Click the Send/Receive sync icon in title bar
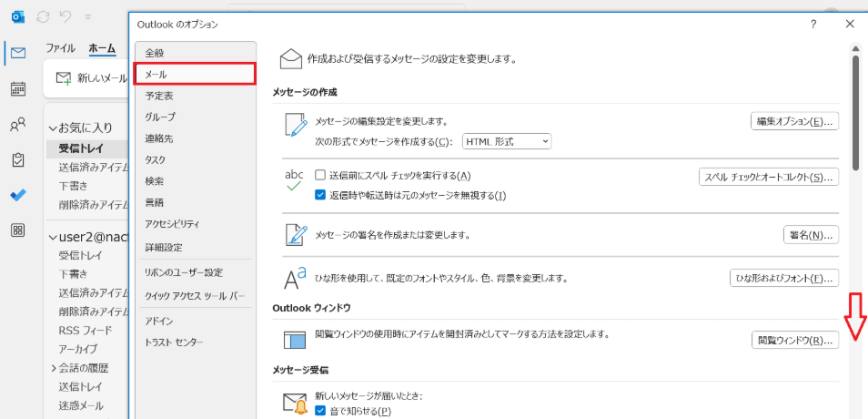 coord(43,17)
